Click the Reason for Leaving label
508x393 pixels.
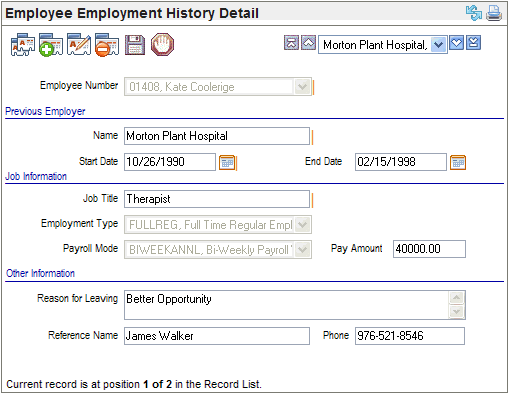(77, 298)
